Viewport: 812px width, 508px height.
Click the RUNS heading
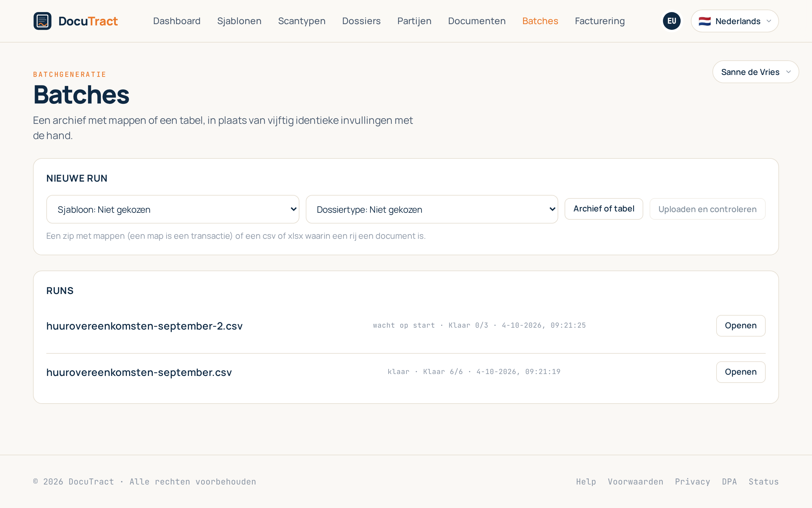coord(60,291)
